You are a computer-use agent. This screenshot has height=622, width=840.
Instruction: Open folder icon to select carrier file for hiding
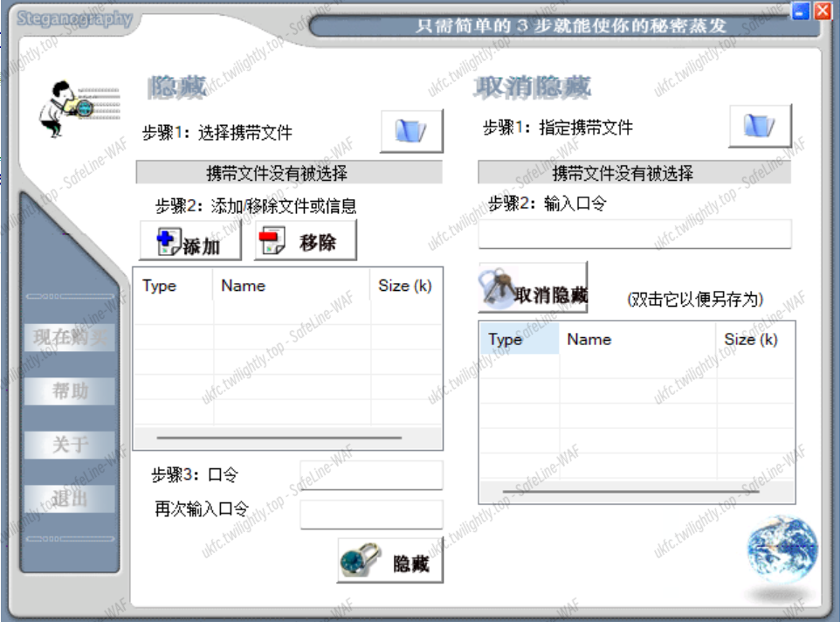click(411, 131)
